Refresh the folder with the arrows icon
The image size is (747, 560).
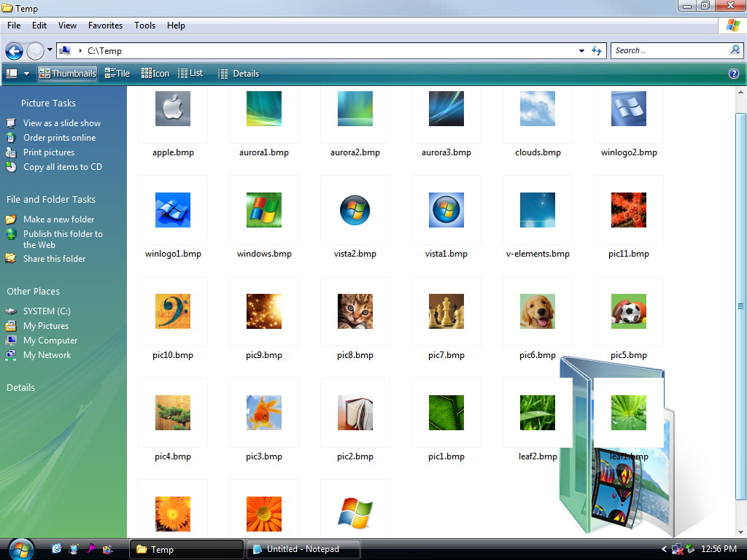[597, 50]
